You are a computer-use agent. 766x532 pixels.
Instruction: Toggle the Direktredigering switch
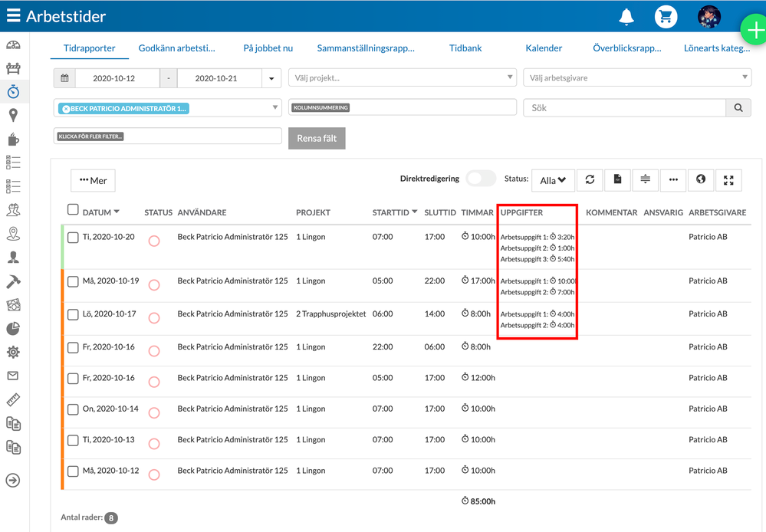[x=481, y=179]
